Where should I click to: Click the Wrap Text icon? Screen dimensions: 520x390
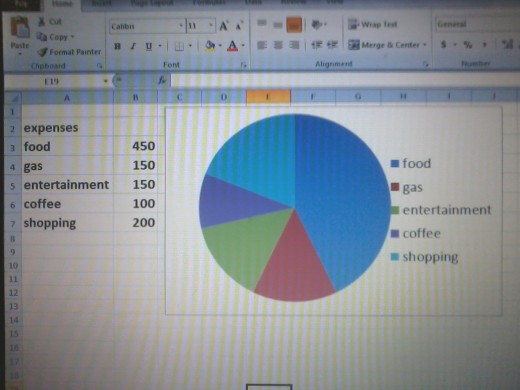click(x=353, y=24)
